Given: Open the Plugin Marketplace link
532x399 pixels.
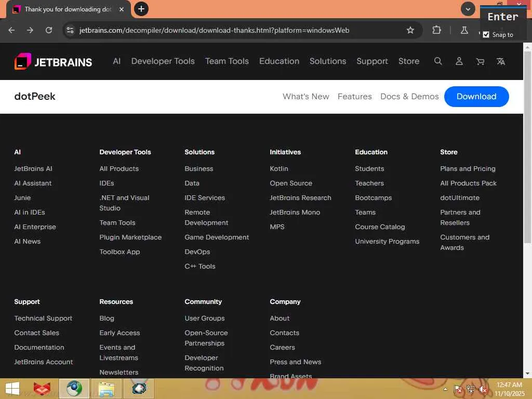Looking at the screenshot, I should tap(130, 237).
